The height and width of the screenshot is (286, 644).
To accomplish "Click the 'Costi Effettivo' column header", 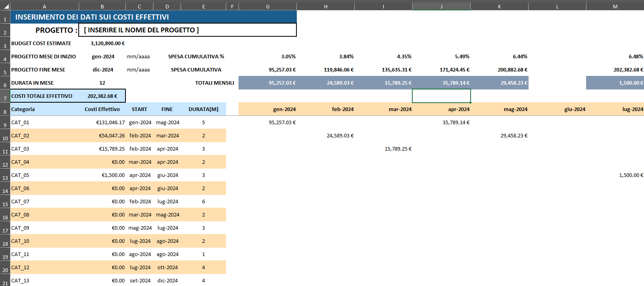I will tap(102, 109).
